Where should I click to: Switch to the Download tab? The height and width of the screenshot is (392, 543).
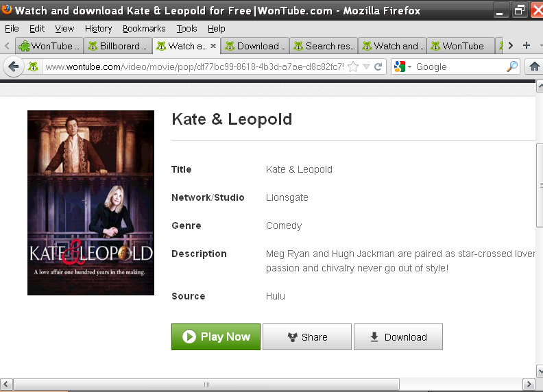coord(255,46)
